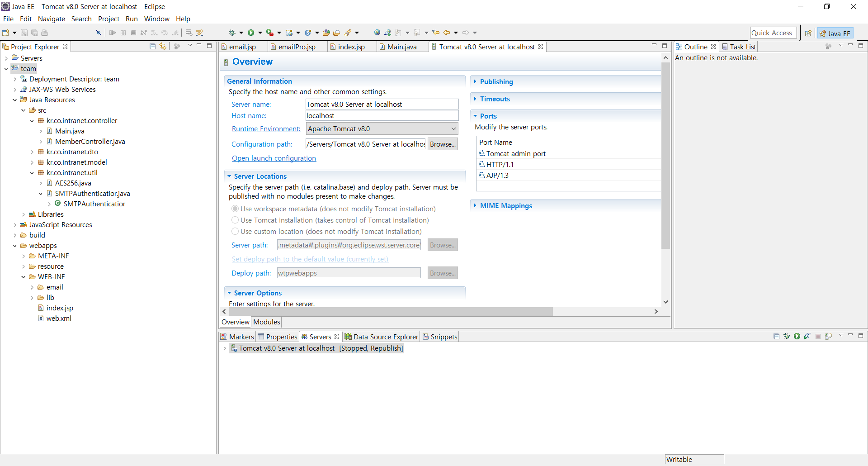Collapse All in Project Explorer toolbar

click(x=152, y=46)
